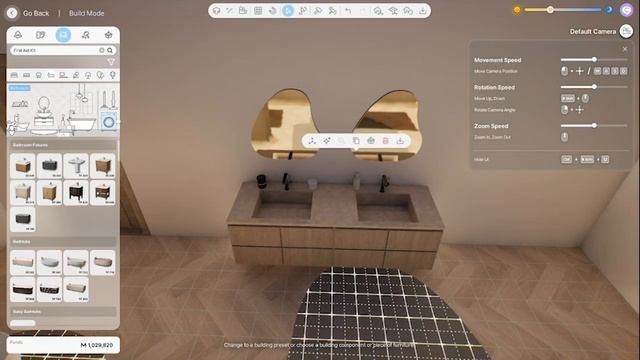Select the desk category icon

(63, 75)
